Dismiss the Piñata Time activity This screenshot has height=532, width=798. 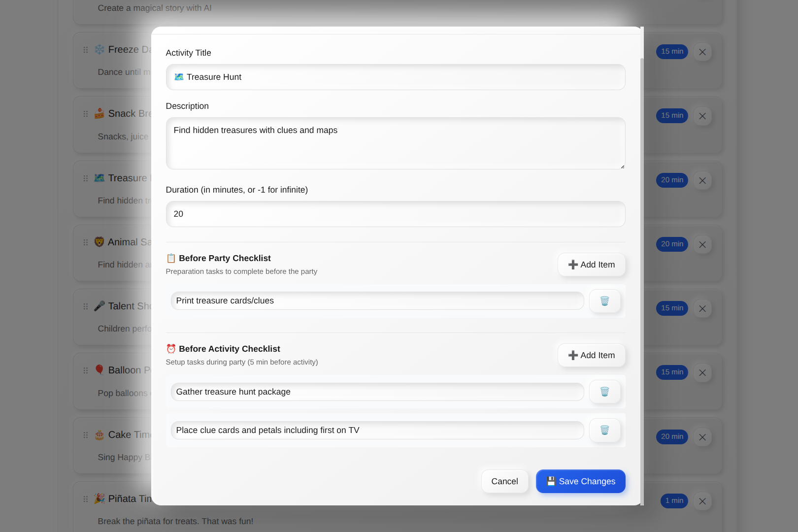702,501
